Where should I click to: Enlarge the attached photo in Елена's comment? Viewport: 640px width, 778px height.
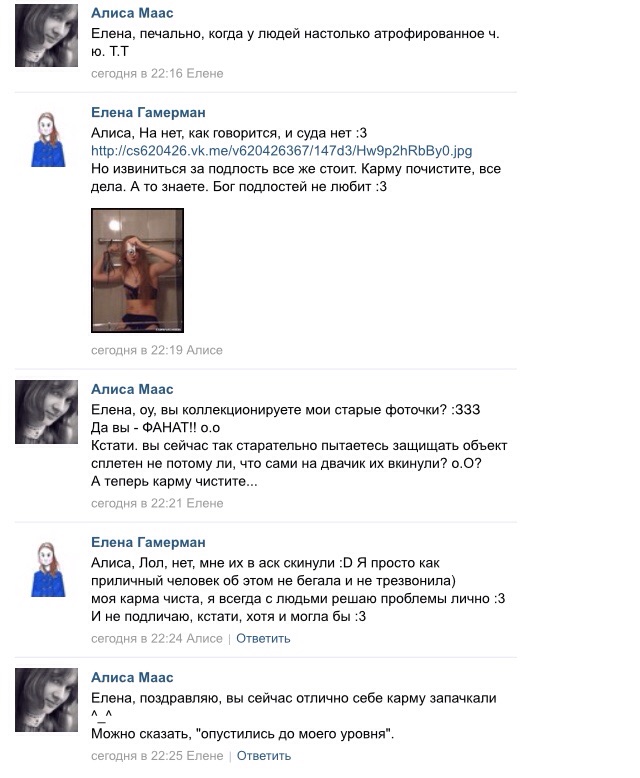[137, 270]
